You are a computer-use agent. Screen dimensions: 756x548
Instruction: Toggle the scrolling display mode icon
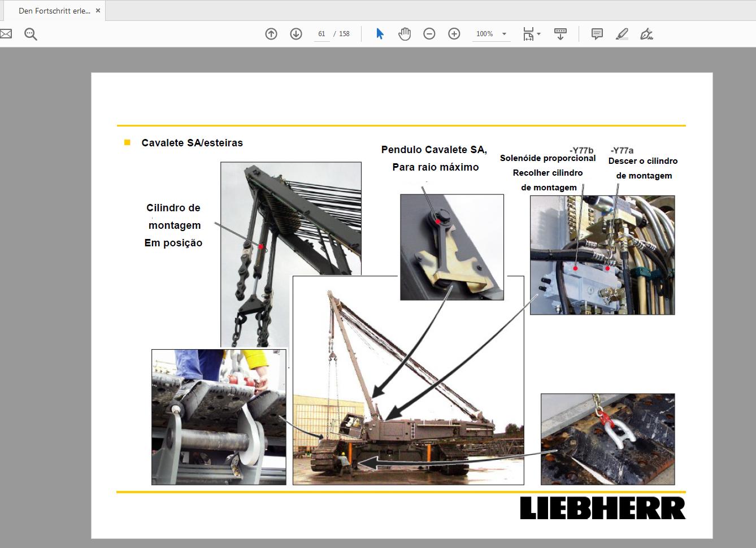(x=560, y=34)
